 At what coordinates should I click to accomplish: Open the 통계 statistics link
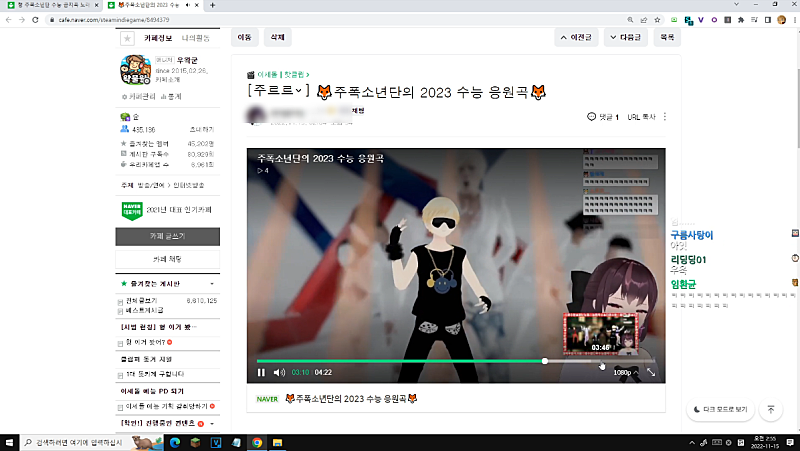coord(171,96)
